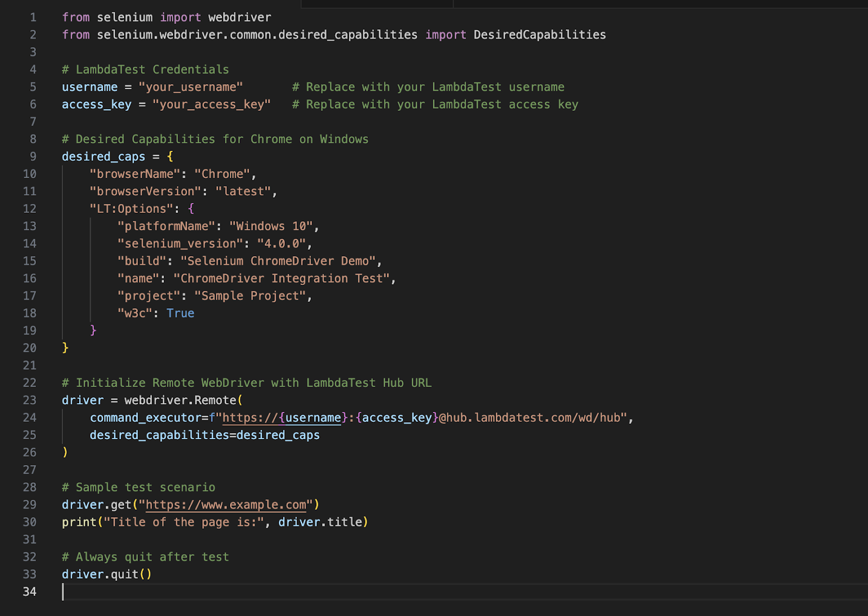
Task: Click the desired_caps variable on line 9
Action: coord(104,157)
